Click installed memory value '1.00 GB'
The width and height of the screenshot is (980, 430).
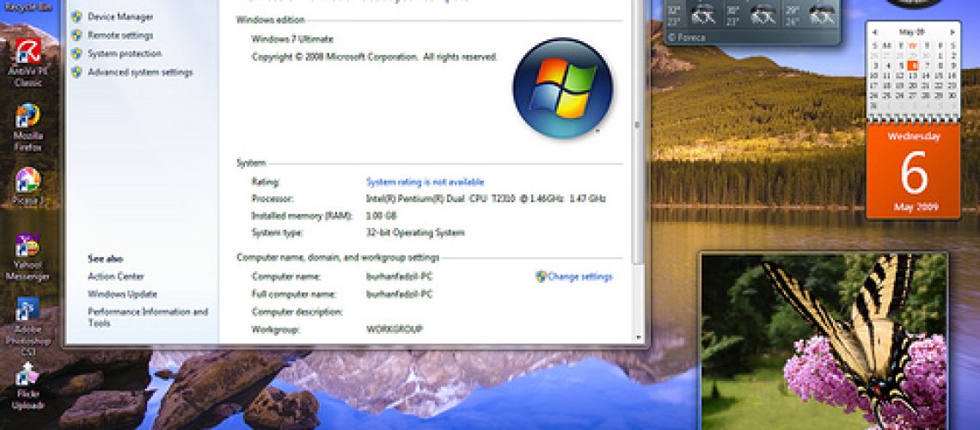381,216
